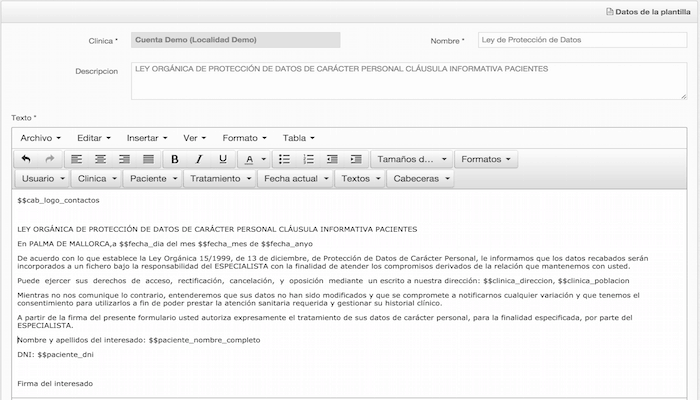Open the Formato menu
This screenshot has width=700, height=400.
point(244,138)
